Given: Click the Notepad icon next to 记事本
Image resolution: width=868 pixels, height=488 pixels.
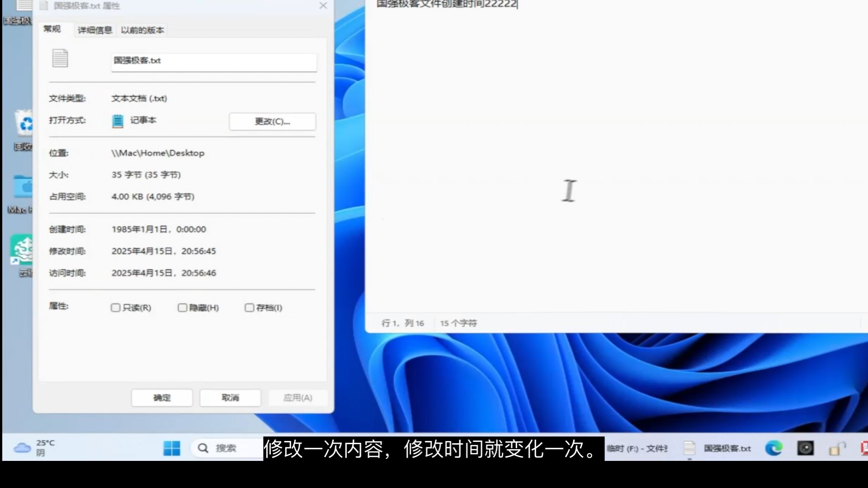Looking at the screenshot, I should tap(118, 121).
